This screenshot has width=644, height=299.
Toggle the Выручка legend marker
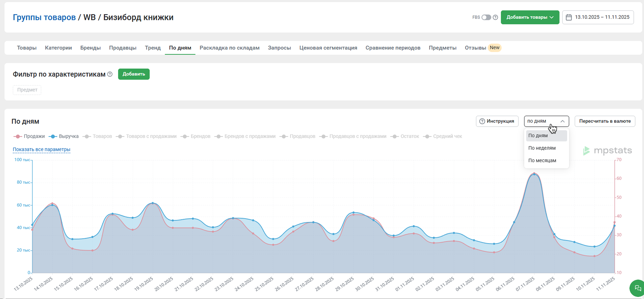point(53,137)
